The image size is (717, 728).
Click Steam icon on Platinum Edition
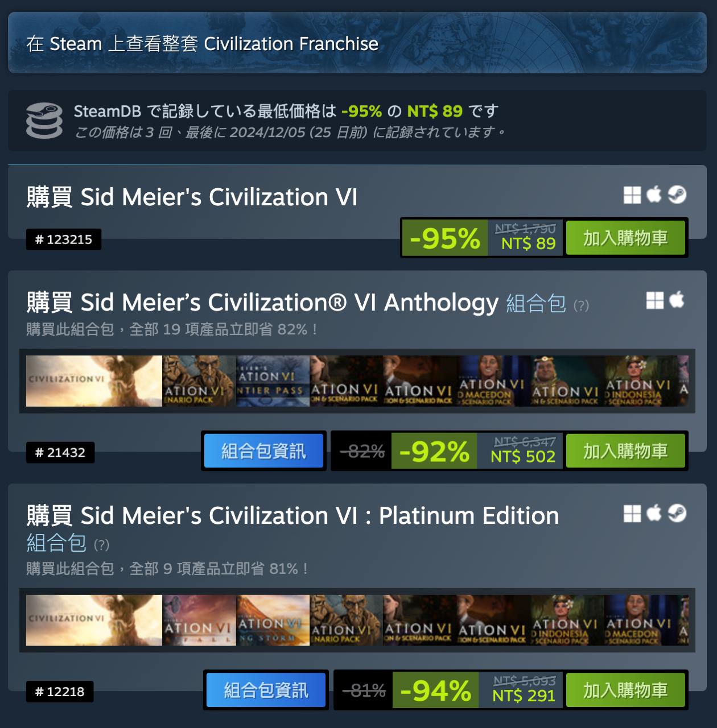677,514
